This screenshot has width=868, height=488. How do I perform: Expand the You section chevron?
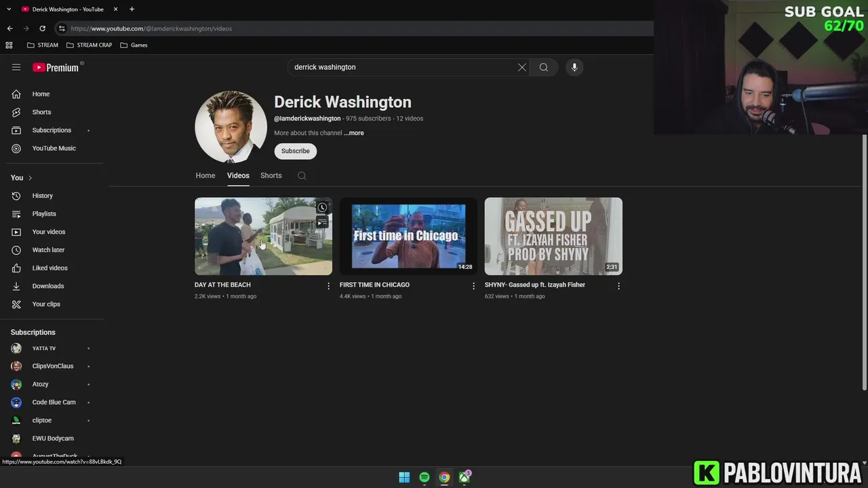(x=30, y=178)
